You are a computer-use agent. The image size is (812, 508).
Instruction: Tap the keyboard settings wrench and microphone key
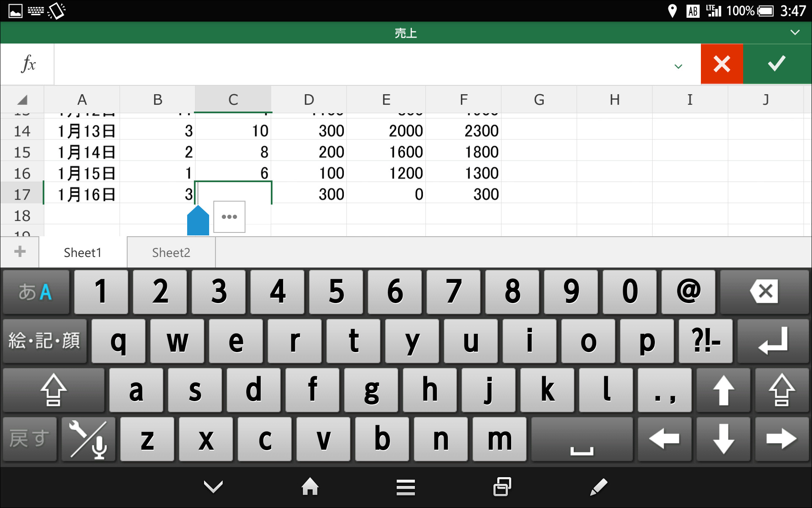pos(87,439)
